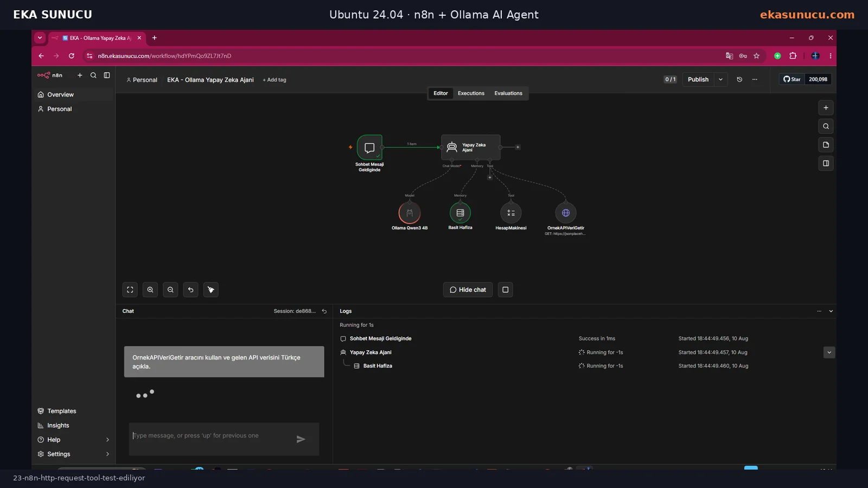Bookmark this page with the star icon
Image resolution: width=868 pixels, height=488 pixels.
coord(756,56)
